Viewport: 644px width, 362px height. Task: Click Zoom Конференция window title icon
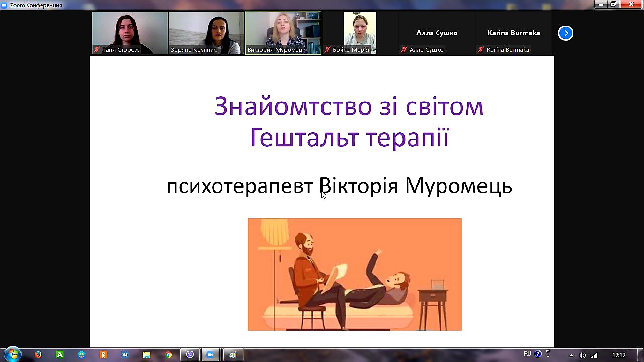4,5
